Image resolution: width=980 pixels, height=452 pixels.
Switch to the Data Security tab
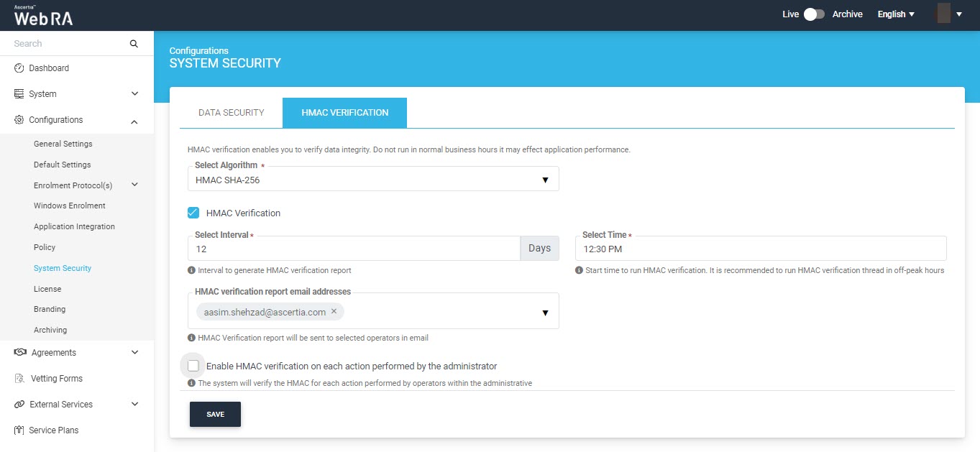(x=232, y=113)
